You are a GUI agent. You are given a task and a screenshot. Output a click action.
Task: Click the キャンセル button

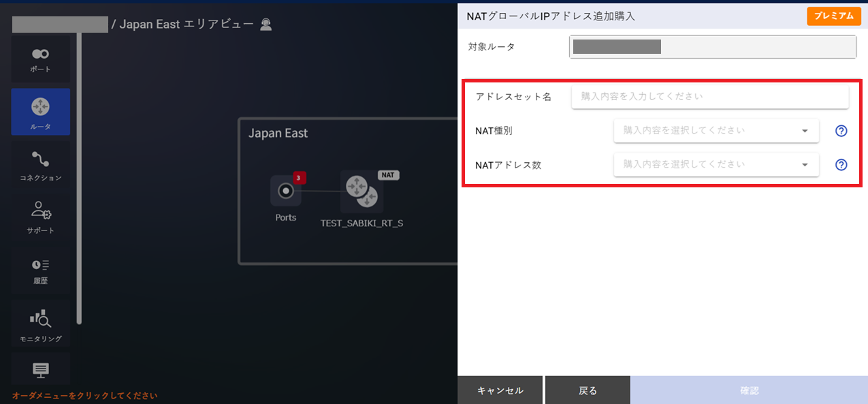pyautogui.click(x=500, y=390)
